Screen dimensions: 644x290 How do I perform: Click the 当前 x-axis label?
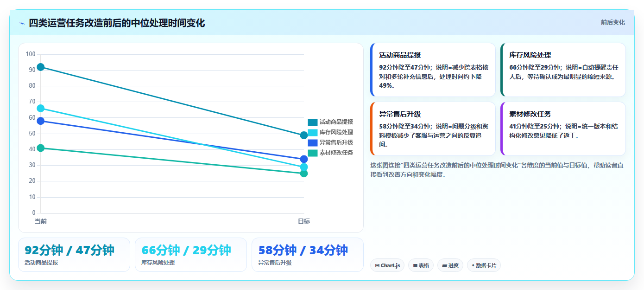click(41, 222)
